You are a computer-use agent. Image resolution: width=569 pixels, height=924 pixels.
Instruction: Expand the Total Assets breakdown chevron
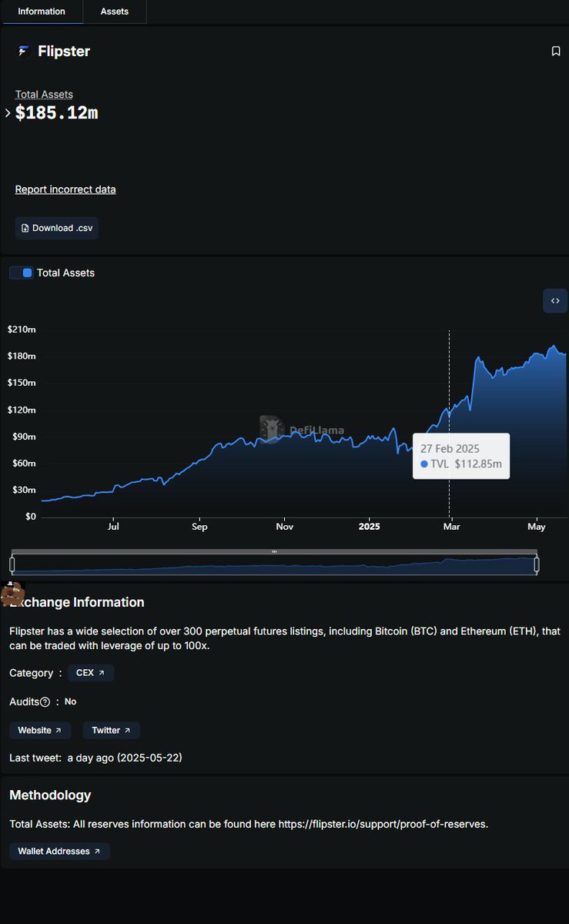point(8,113)
